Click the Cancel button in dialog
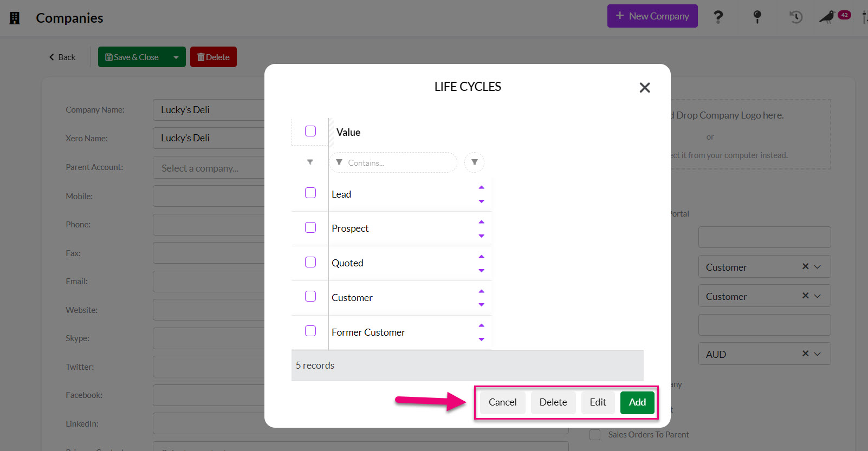This screenshot has width=868, height=451. 502,402
